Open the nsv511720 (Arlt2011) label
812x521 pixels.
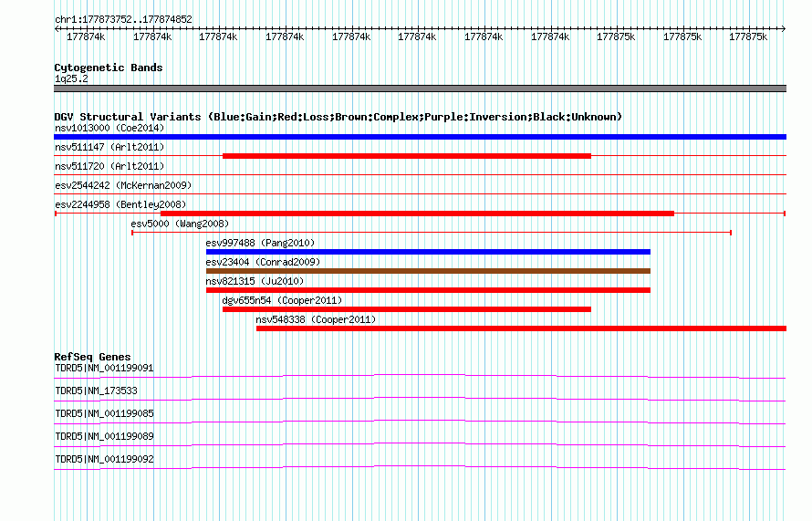(109, 166)
